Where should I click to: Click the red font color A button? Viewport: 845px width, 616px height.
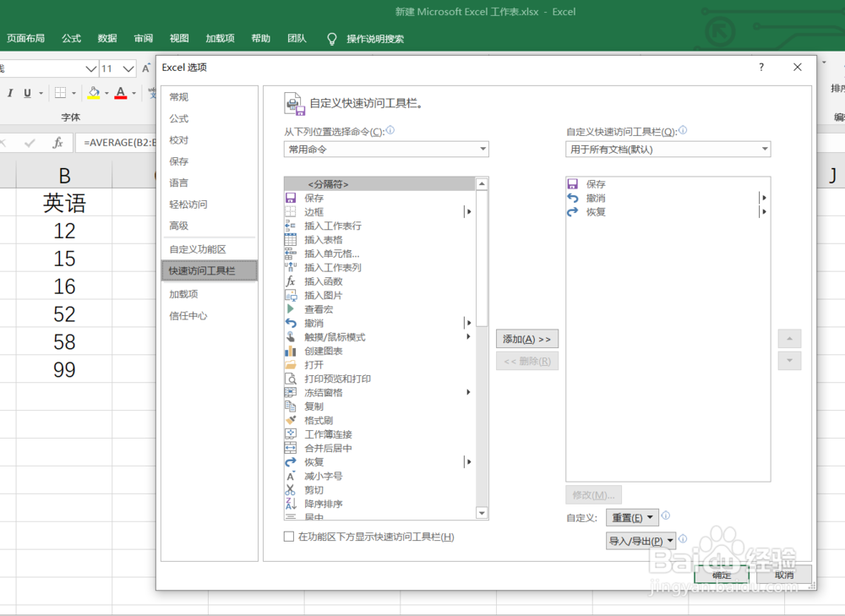click(121, 93)
